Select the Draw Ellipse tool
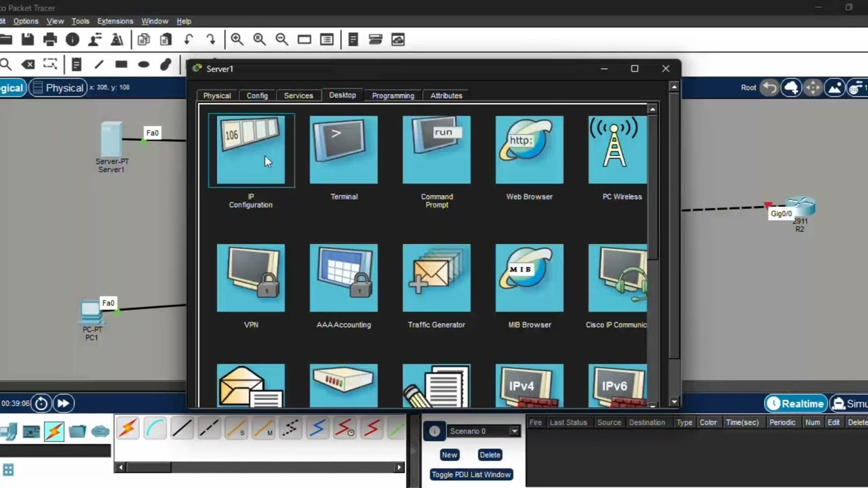This screenshot has height=488, width=868. click(144, 64)
